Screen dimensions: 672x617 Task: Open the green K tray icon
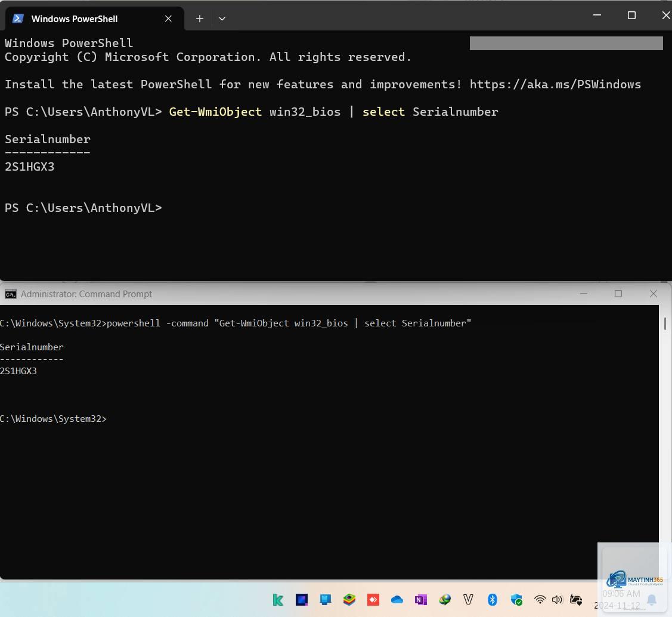pos(278,600)
